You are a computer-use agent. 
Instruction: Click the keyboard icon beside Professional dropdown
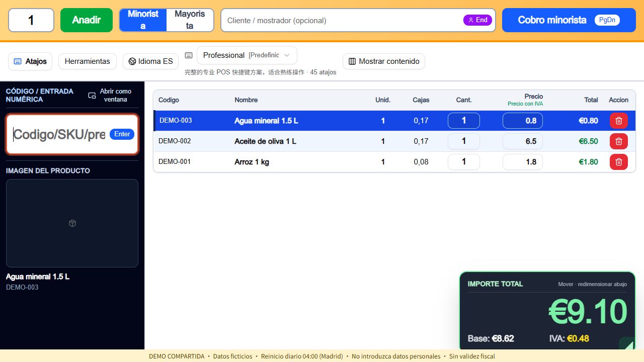pos(189,55)
